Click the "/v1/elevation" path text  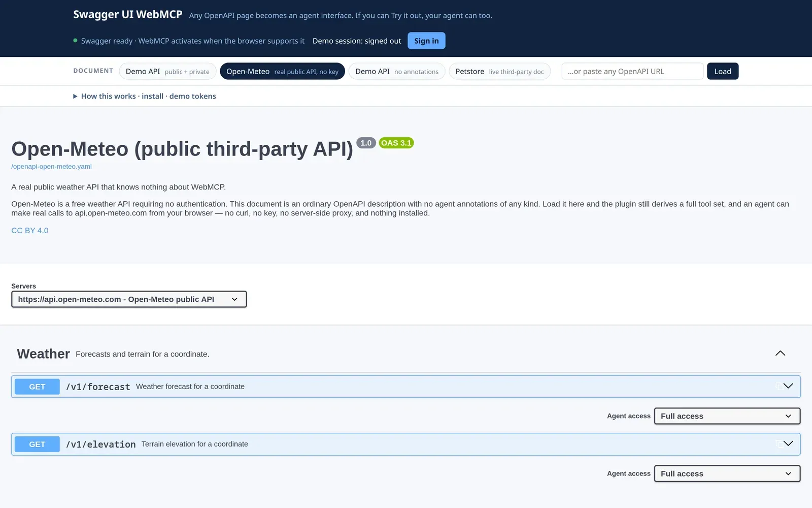pyautogui.click(x=101, y=444)
